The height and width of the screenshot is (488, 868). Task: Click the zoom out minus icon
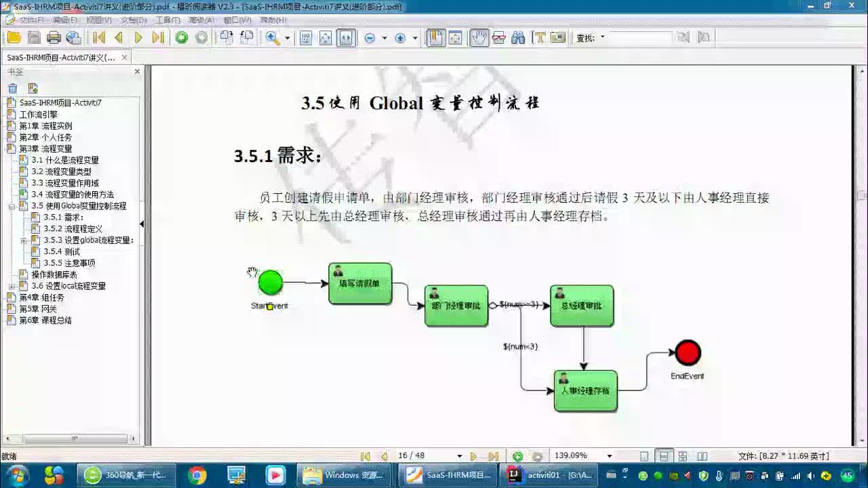pyautogui.click(x=370, y=38)
